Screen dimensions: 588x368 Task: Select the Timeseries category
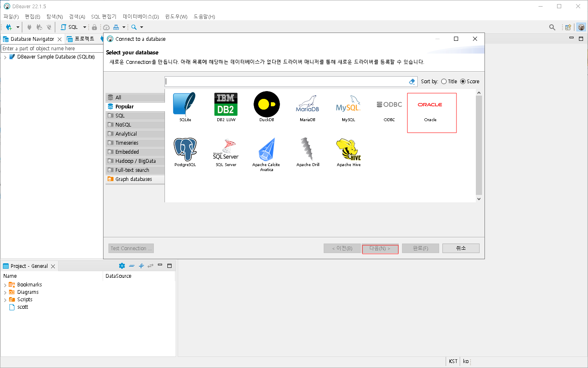coord(135,143)
